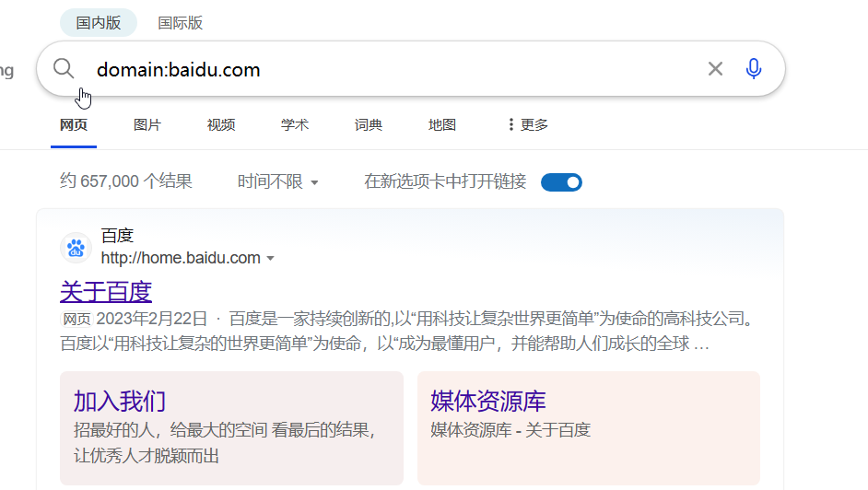Start voice search with microphone icon

754,69
